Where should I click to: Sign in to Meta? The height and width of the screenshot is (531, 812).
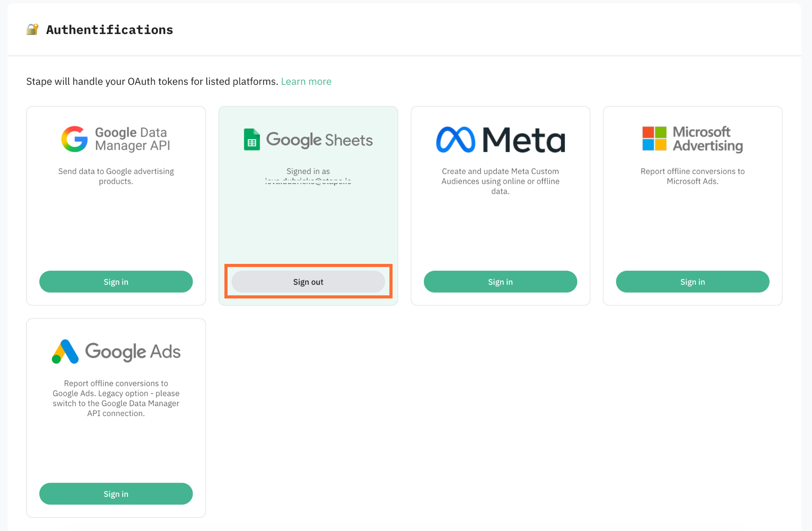pos(500,282)
